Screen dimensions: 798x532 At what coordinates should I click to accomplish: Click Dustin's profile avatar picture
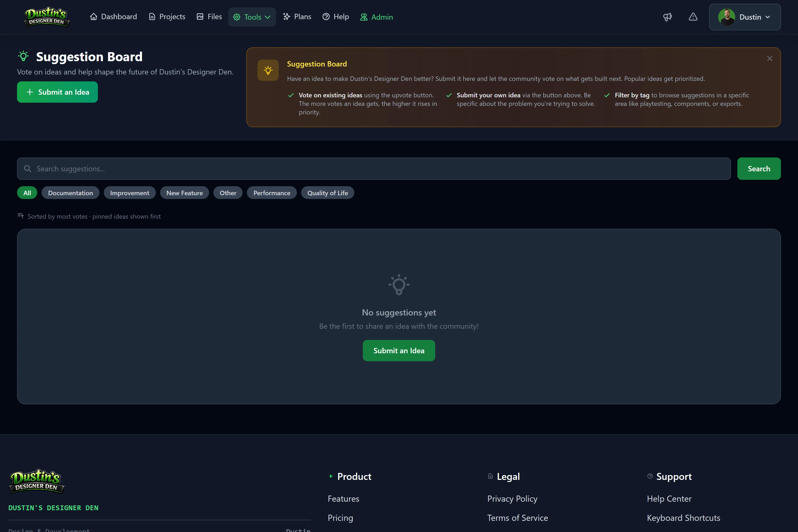(x=726, y=17)
